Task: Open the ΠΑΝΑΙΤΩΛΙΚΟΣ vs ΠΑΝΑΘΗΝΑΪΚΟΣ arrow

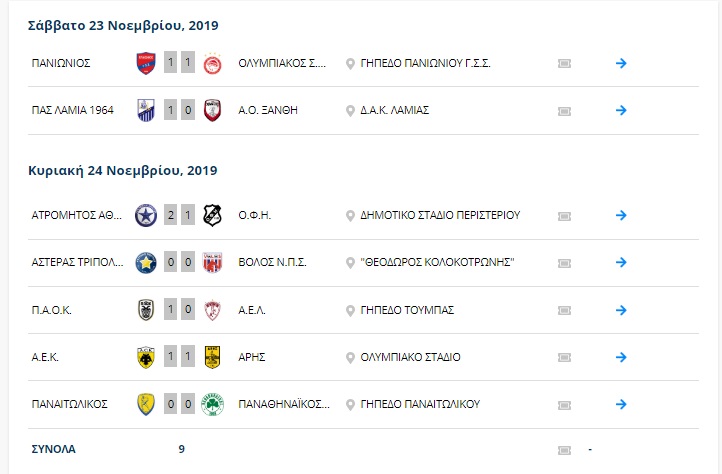Action: (x=621, y=404)
